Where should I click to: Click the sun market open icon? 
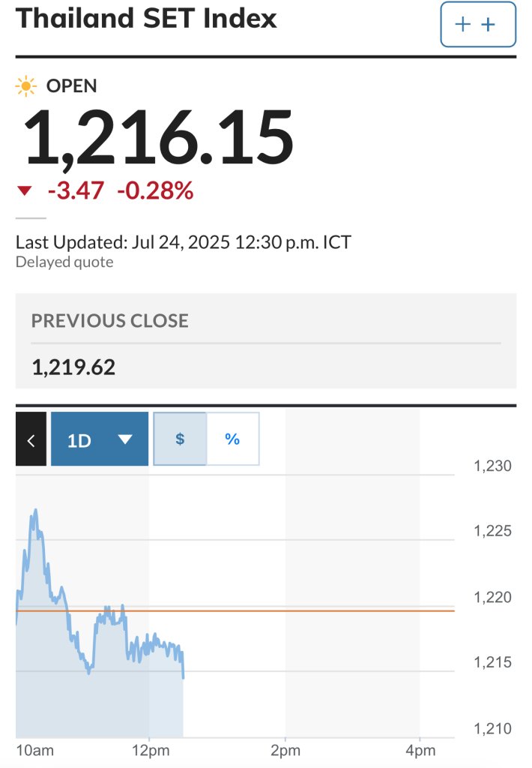coord(26,86)
